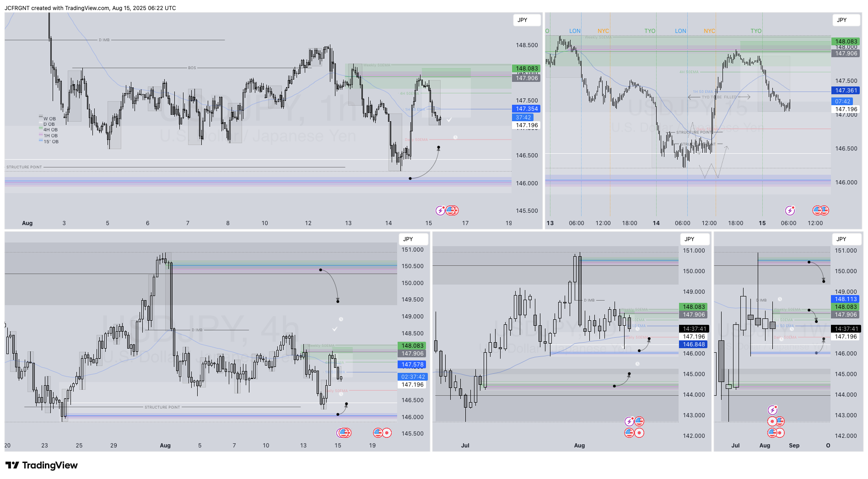Click the JPY currency button on 15-minute chart
868x479 pixels.
846,20
